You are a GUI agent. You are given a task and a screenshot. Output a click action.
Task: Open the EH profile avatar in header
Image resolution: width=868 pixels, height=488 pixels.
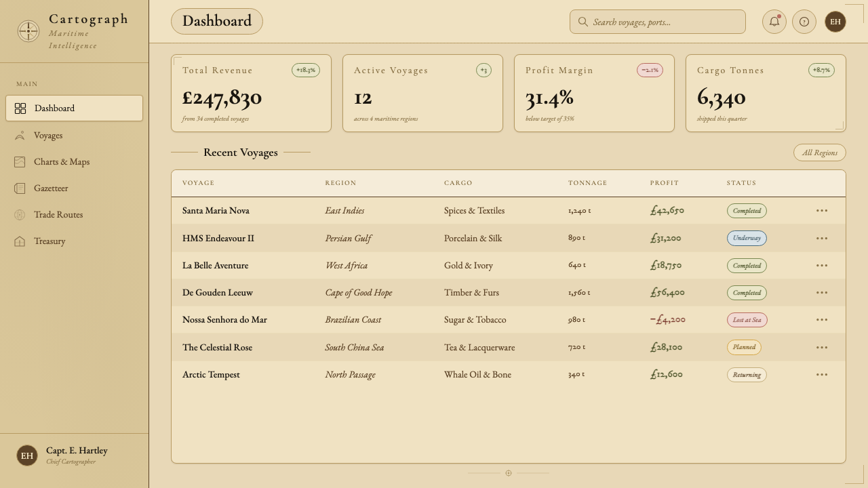tap(835, 22)
